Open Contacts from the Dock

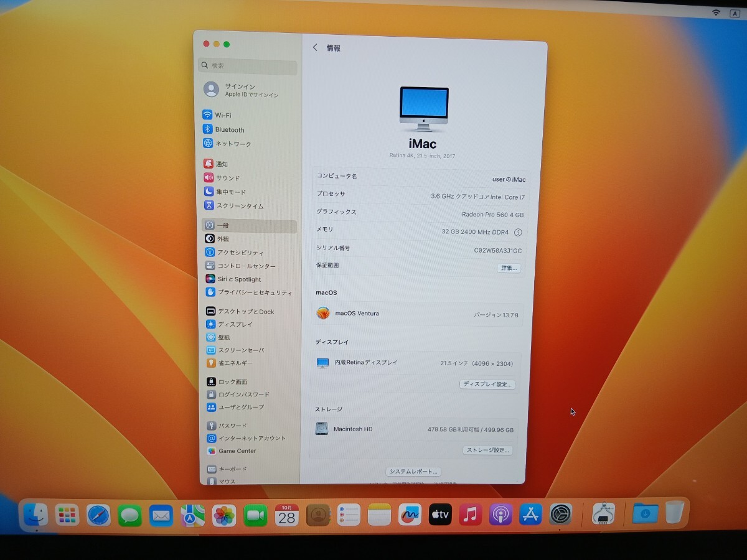click(318, 515)
